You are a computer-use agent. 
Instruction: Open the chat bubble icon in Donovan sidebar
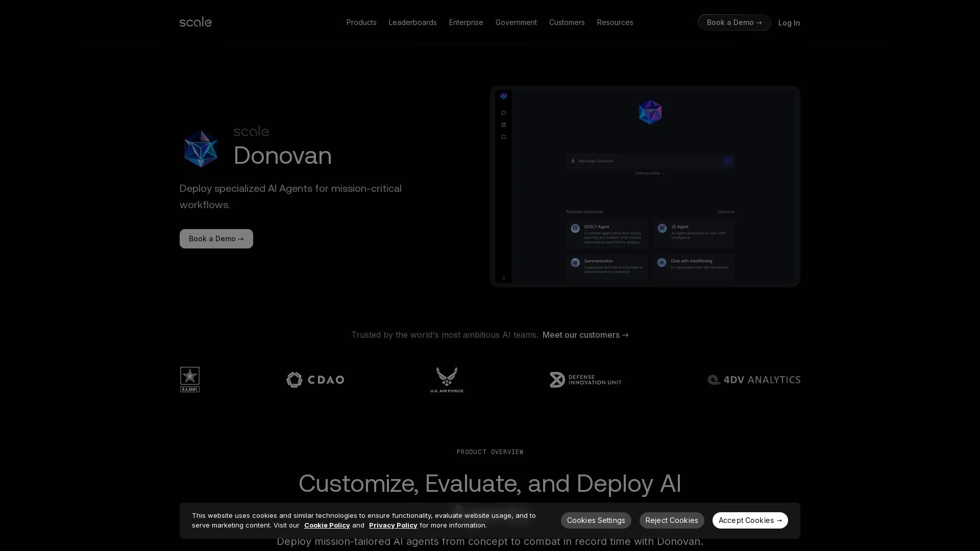click(x=504, y=113)
